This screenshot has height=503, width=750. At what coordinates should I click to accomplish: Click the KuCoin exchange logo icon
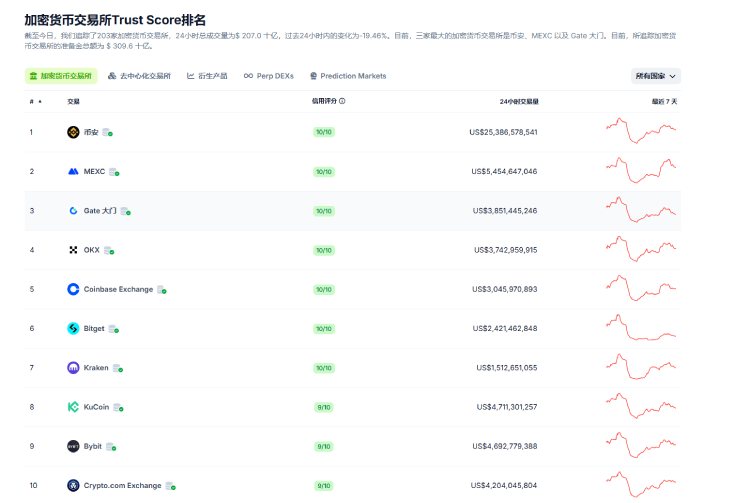[x=73, y=407]
